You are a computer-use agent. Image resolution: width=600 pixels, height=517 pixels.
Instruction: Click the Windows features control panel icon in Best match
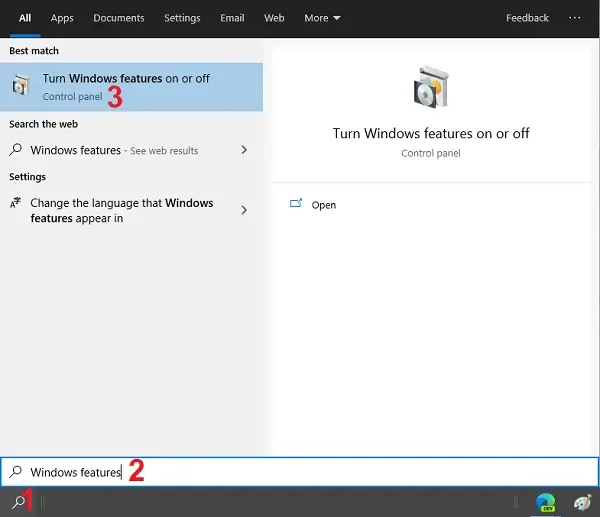pyautogui.click(x=20, y=87)
